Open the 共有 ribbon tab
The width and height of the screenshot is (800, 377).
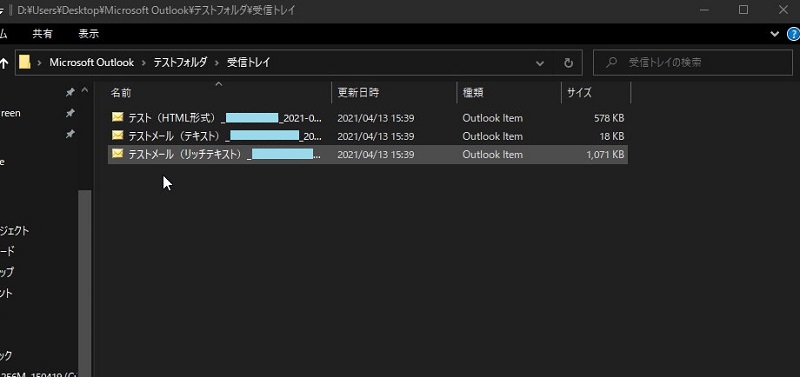coord(42,34)
